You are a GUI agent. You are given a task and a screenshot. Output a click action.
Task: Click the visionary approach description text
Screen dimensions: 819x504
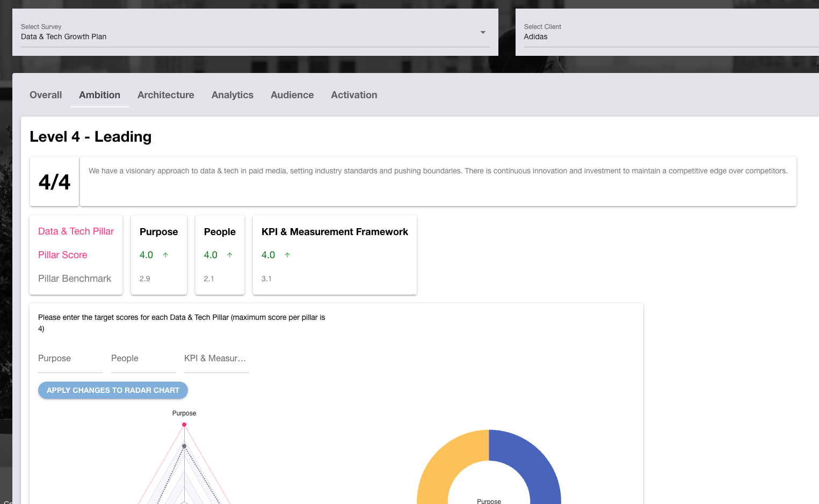point(438,171)
